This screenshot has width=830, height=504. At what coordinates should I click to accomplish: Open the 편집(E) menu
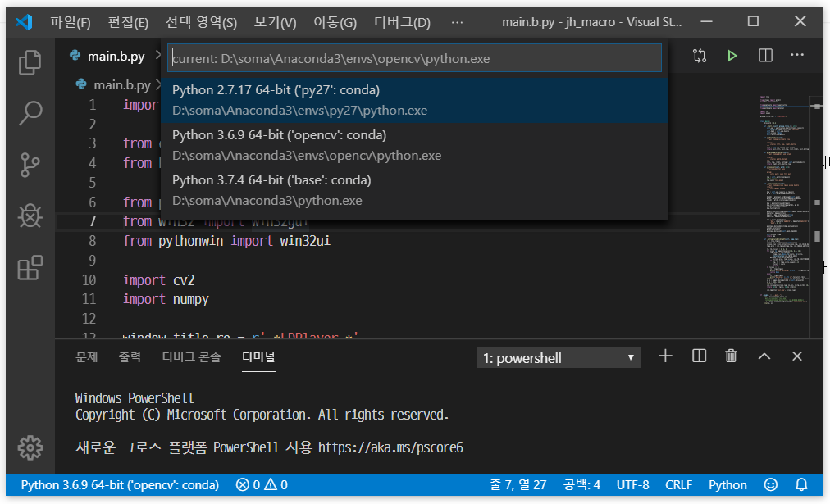coord(128,22)
